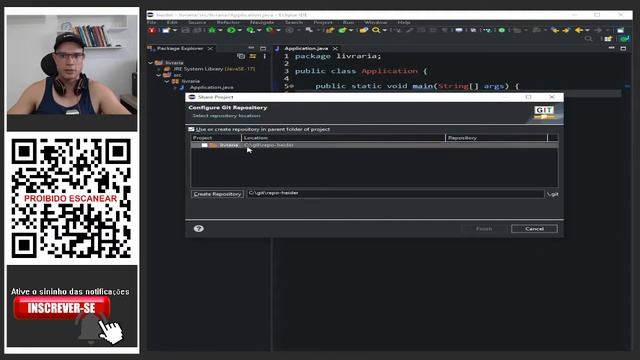Click the Cancel button in Share Project
This screenshot has width=640, height=360.
[x=534, y=229]
